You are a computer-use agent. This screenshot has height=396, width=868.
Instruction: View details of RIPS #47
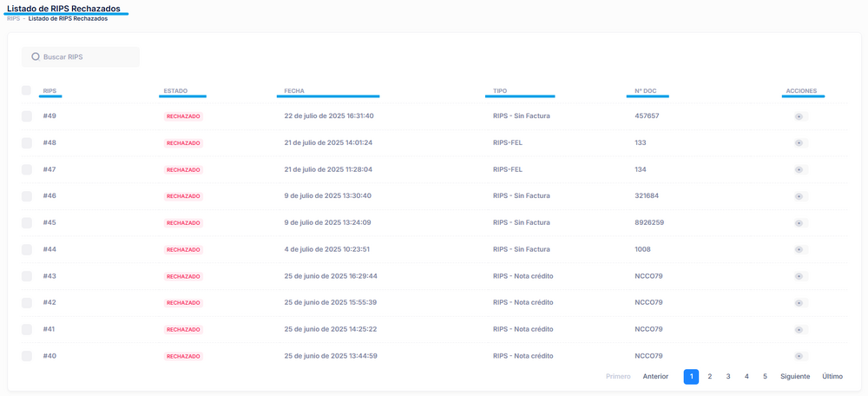tap(799, 170)
